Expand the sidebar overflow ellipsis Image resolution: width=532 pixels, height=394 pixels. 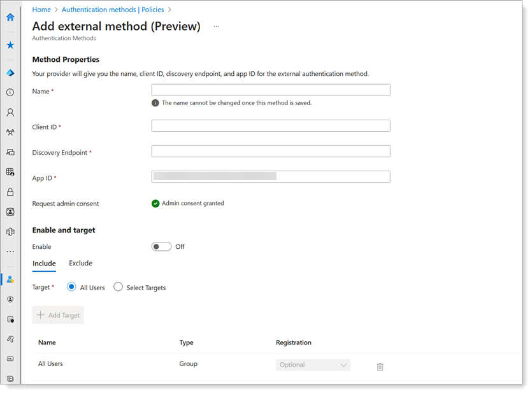pyautogui.click(x=10, y=251)
